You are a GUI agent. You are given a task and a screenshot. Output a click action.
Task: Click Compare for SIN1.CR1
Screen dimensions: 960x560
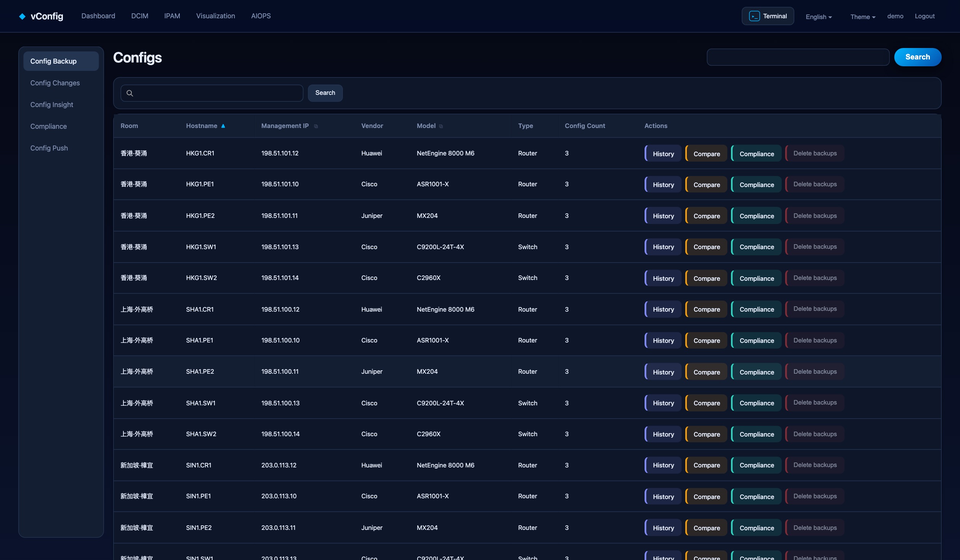click(706, 465)
